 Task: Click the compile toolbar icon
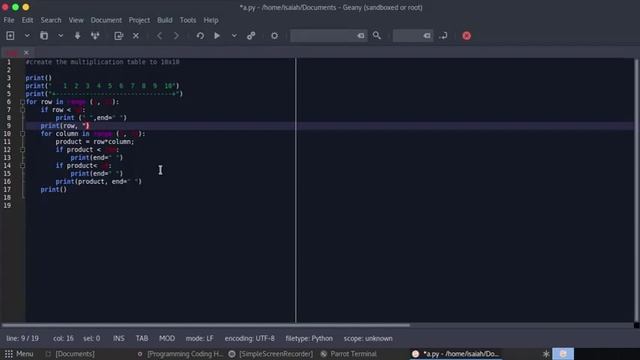pos(200,36)
